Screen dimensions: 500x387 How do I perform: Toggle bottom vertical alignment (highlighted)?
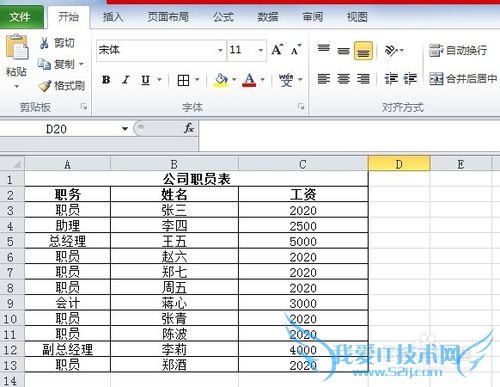click(363, 51)
